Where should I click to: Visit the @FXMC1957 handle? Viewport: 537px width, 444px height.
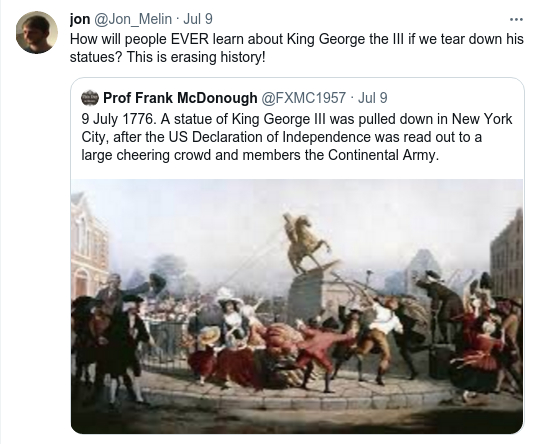click(x=304, y=98)
